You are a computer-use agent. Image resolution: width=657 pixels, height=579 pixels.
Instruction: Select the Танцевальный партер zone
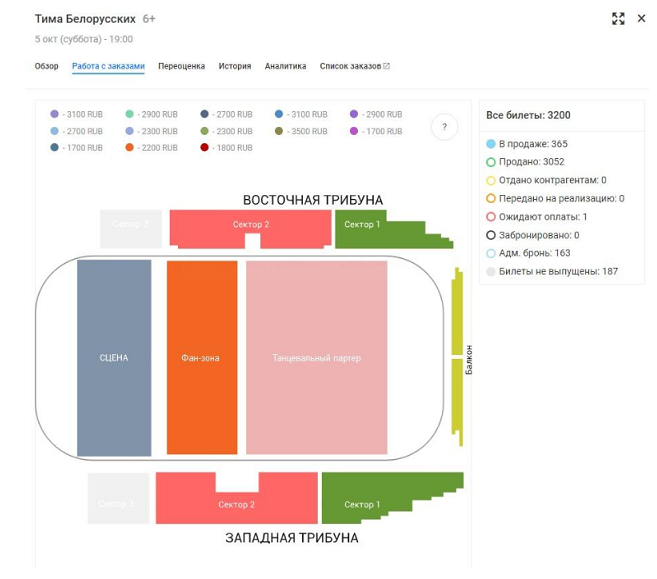point(317,357)
